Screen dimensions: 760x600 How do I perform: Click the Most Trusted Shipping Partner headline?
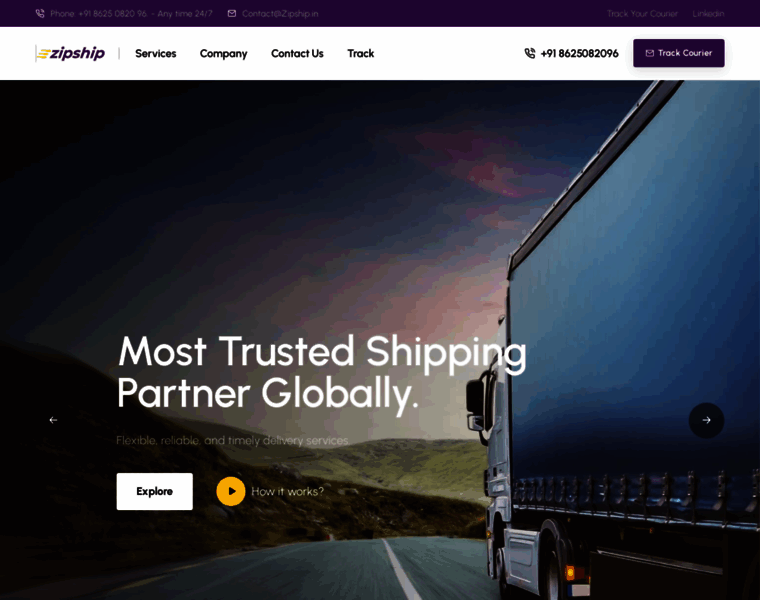[322, 372]
